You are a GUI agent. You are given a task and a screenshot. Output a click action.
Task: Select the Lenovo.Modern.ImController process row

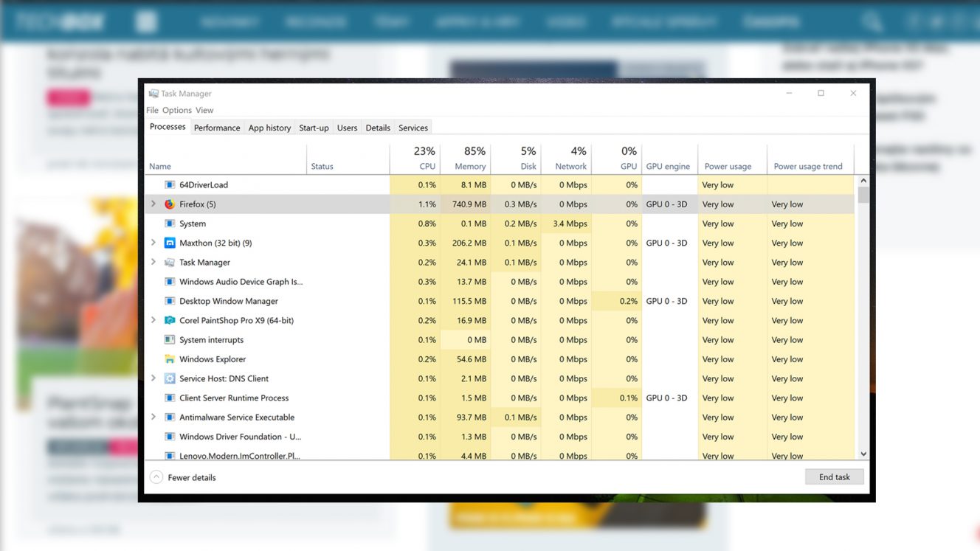point(500,455)
